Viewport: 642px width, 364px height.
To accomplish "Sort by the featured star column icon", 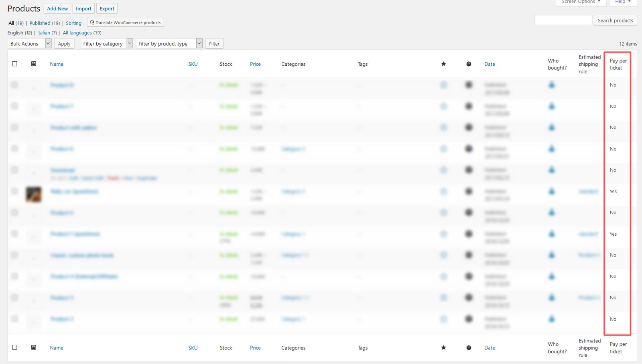I will (x=443, y=64).
